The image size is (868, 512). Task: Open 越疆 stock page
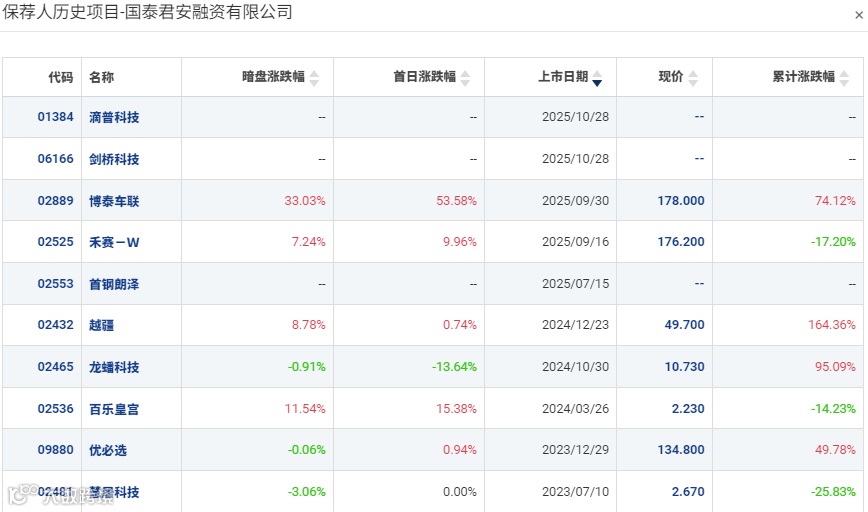(x=101, y=325)
